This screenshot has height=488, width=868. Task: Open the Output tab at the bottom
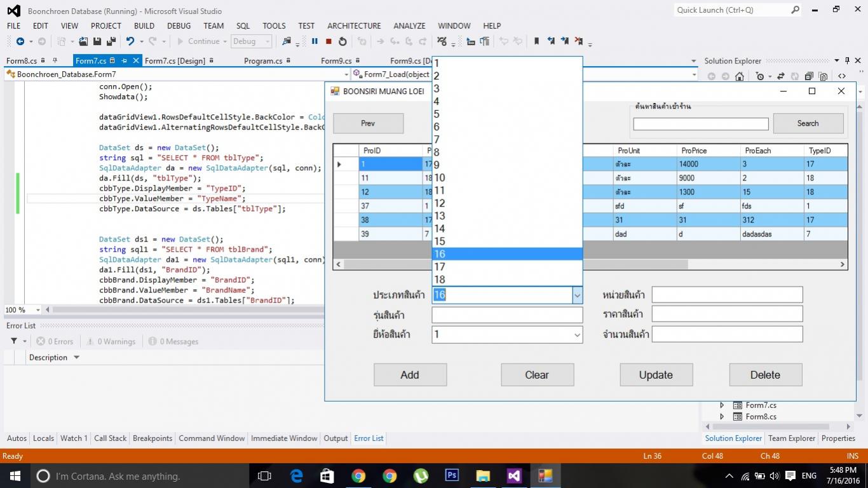coord(336,438)
